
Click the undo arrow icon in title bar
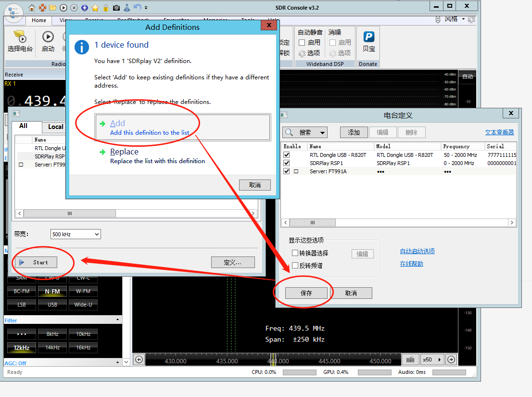(x=137, y=7)
